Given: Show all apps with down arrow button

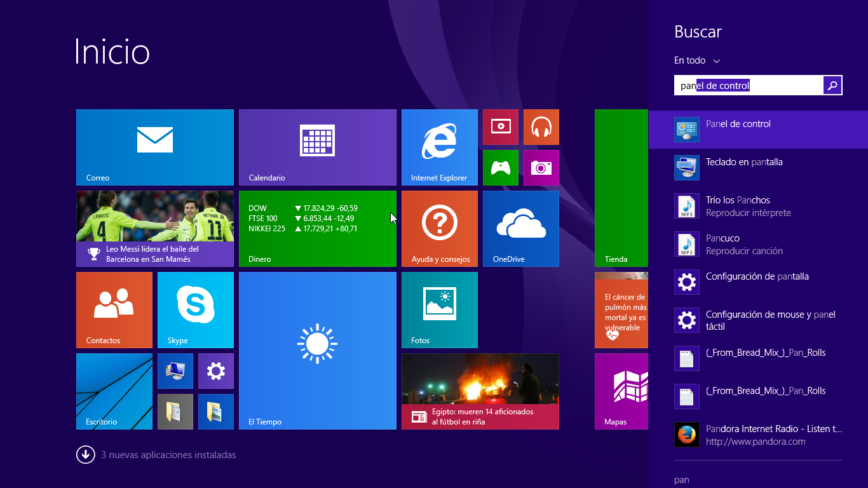Looking at the screenshot, I should (x=86, y=455).
